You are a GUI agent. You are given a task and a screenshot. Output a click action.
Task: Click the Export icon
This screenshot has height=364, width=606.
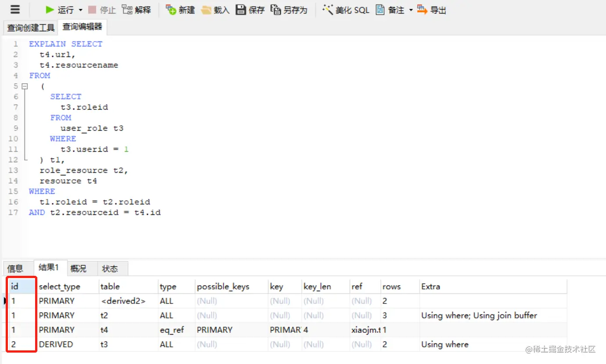[422, 10]
